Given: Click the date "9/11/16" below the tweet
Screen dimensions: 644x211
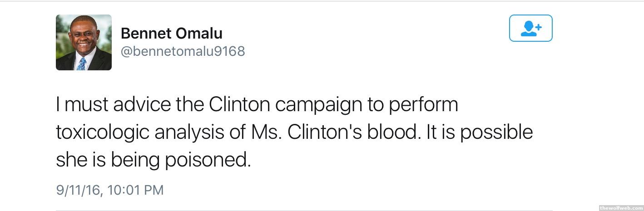Looking at the screenshot, I should [77, 190].
